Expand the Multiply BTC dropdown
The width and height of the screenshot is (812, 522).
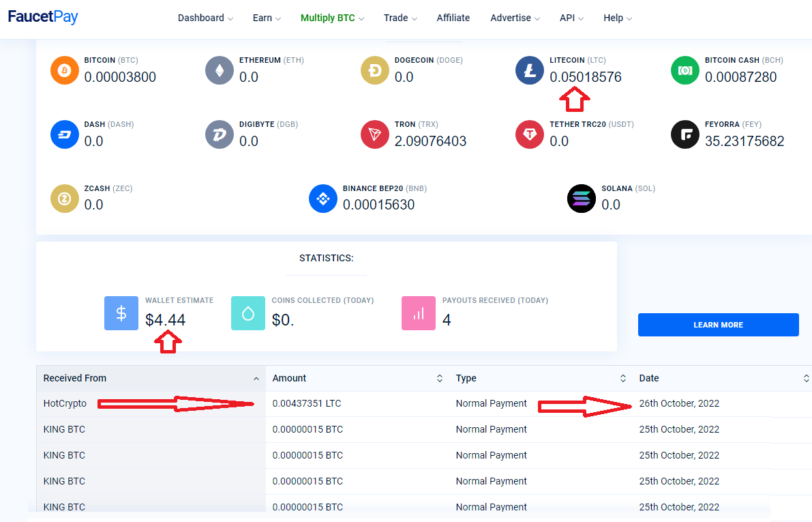332,18
